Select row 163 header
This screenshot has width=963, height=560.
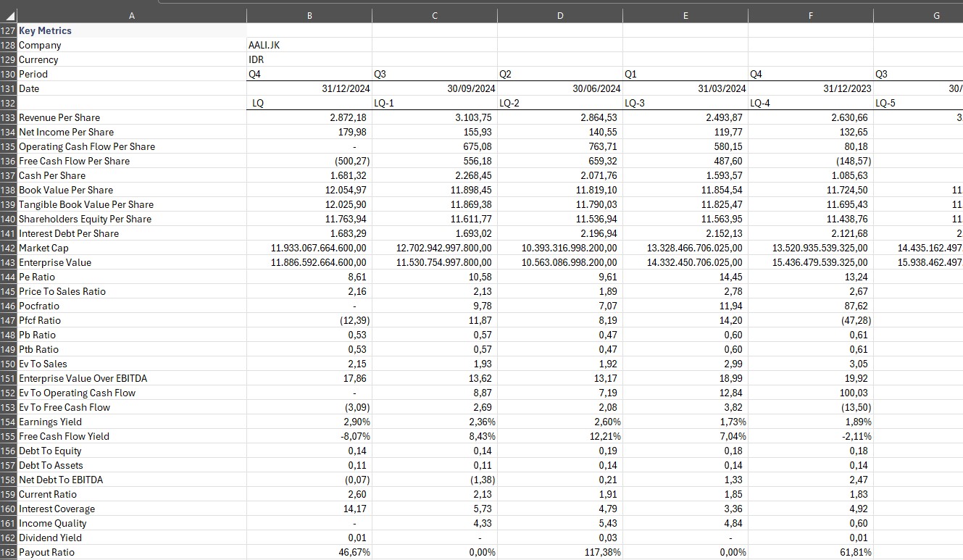pyautogui.click(x=9, y=552)
